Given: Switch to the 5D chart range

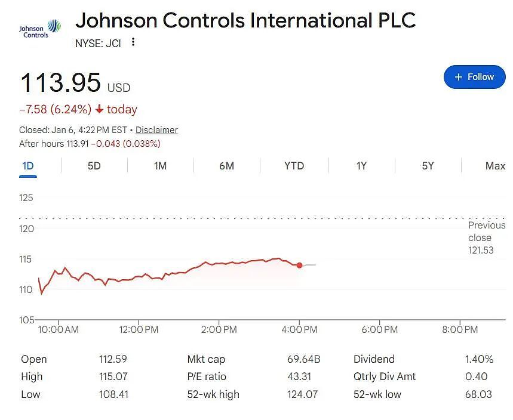Looking at the screenshot, I should click(94, 166).
